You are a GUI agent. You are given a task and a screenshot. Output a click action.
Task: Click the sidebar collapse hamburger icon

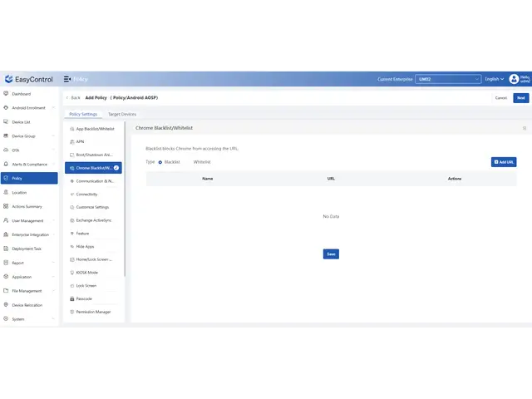(x=67, y=79)
